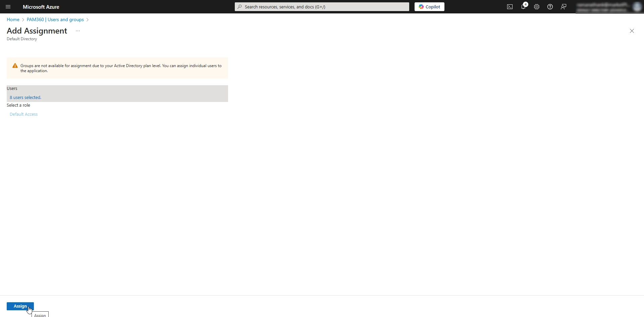Screen dimensions: 644x317
Task: Open portal settings gear
Action: point(537,7)
